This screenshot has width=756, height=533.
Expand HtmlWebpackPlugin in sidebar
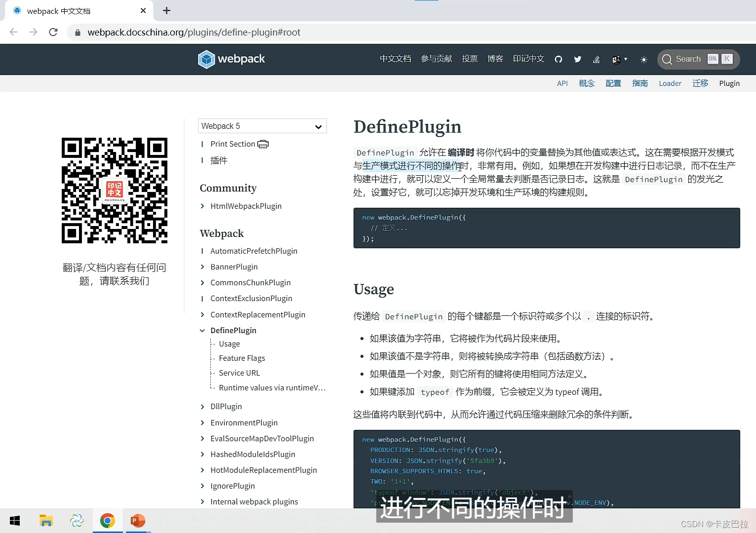[x=202, y=206]
